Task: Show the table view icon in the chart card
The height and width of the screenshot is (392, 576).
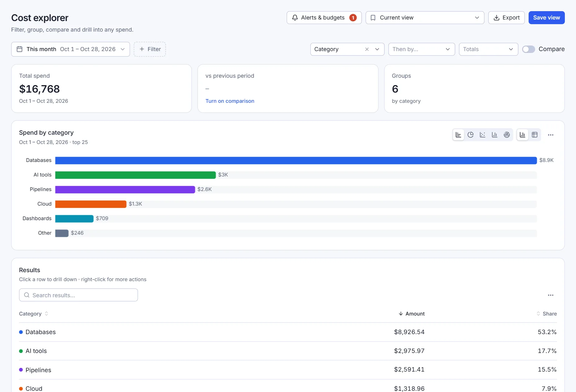Action: click(535, 135)
